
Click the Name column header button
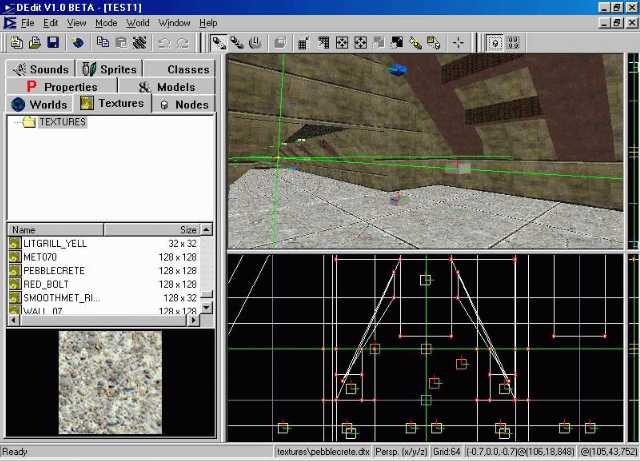56,229
